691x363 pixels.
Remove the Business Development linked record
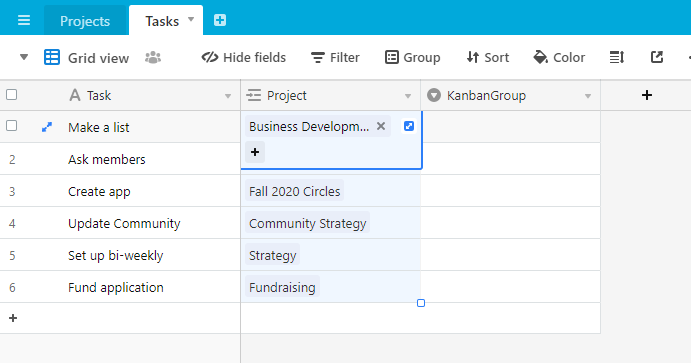click(x=381, y=126)
